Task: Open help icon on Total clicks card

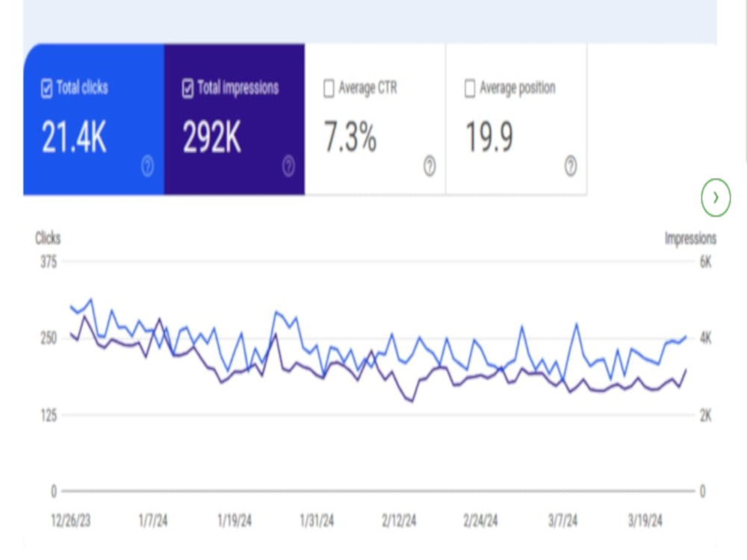Action: tap(148, 167)
